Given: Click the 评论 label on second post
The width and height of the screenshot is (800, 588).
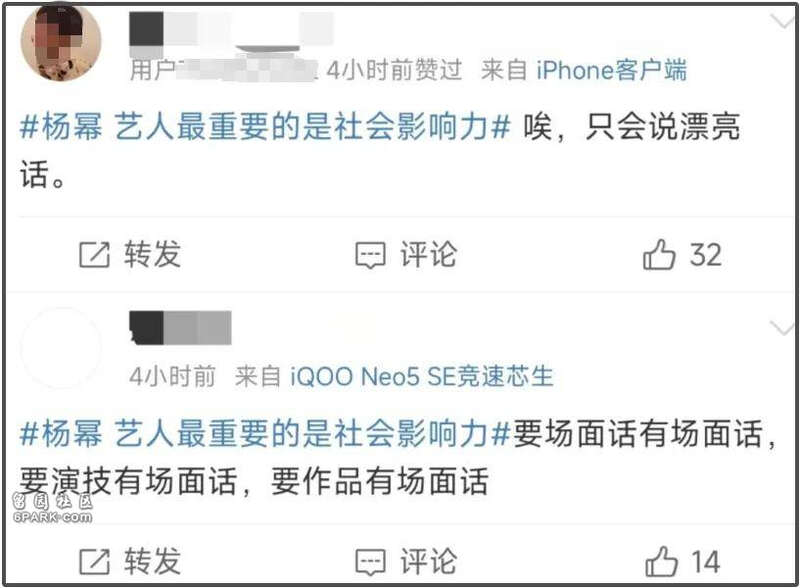Looking at the screenshot, I should pyautogui.click(x=428, y=561).
